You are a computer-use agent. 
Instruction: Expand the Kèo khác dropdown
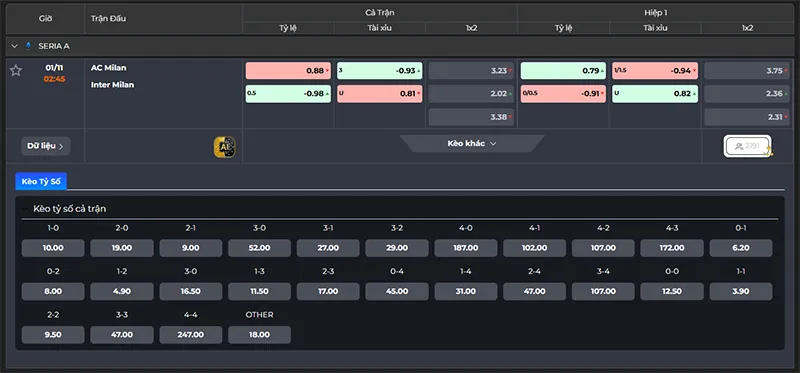coord(472,143)
